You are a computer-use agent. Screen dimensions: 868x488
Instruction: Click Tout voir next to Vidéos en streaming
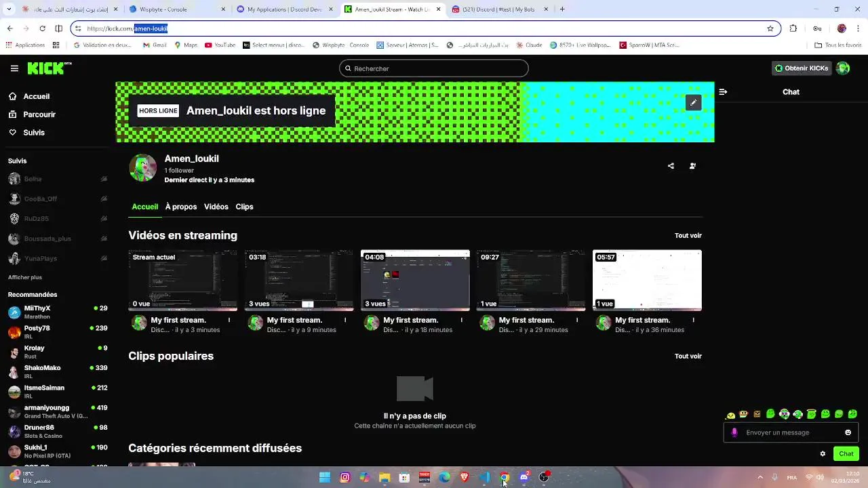coord(688,236)
